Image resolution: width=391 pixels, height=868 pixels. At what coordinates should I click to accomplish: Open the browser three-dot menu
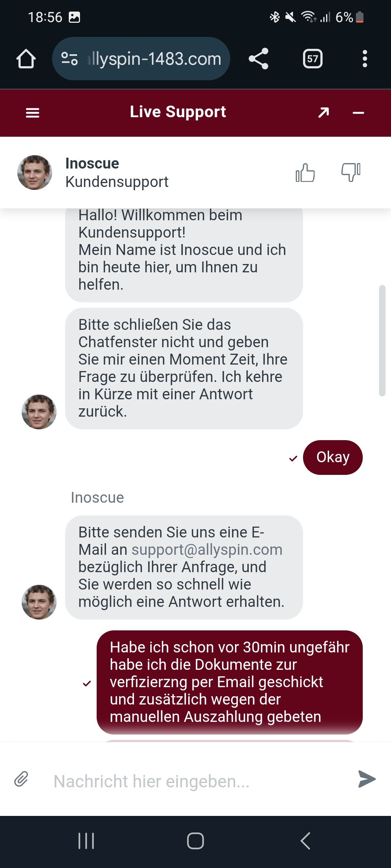(x=365, y=59)
